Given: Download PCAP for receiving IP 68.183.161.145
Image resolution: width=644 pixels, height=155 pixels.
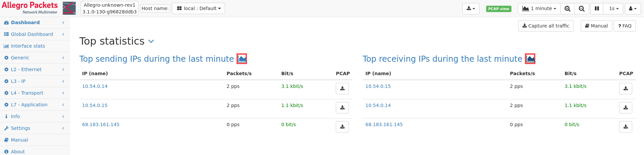Looking at the screenshot, I should [625, 127].
